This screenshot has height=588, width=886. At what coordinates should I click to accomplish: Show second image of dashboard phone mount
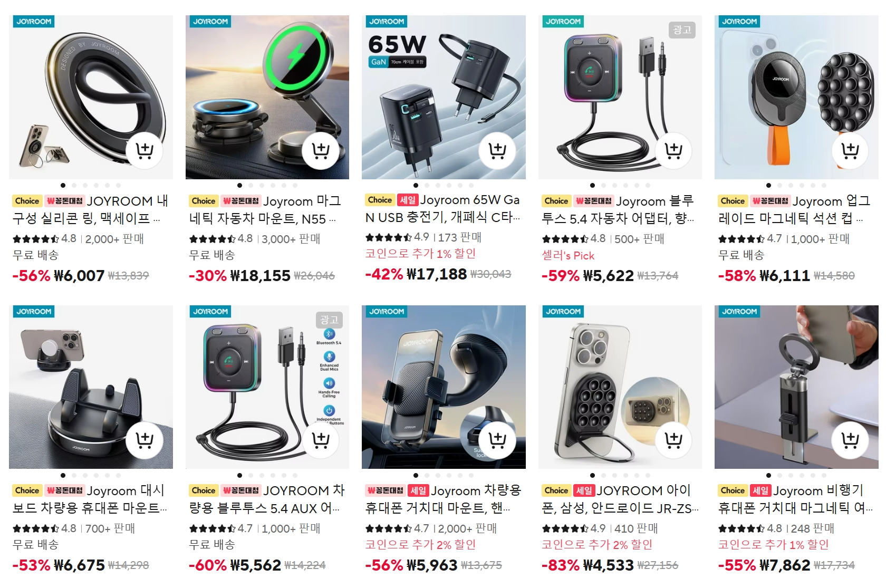(x=74, y=475)
